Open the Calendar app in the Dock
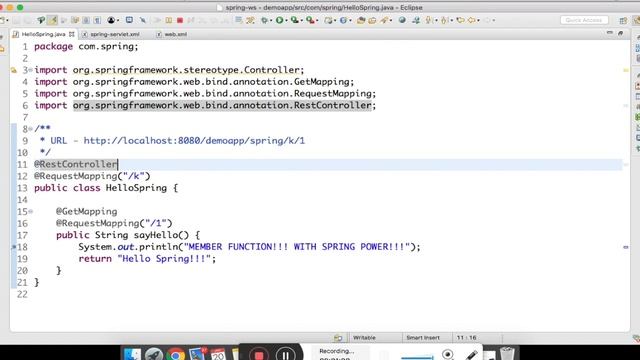This screenshot has width=640, height=360. coord(218,354)
